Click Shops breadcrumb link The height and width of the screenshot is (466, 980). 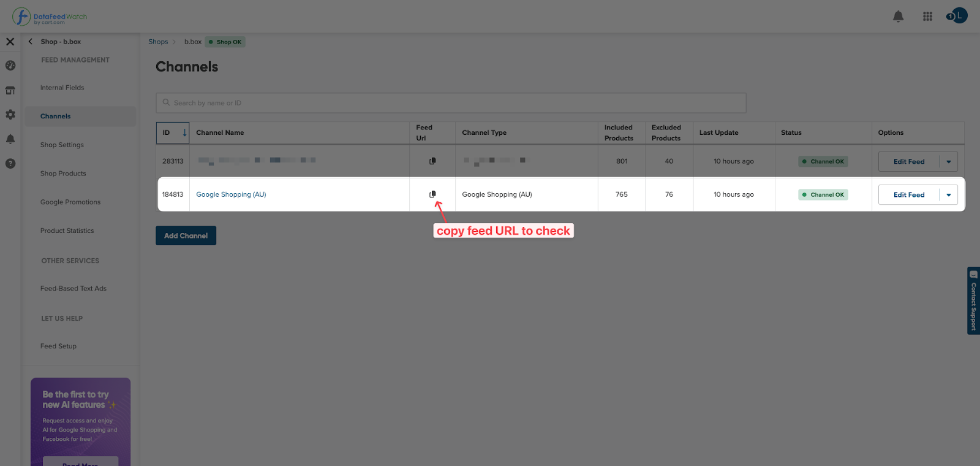click(158, 42)
